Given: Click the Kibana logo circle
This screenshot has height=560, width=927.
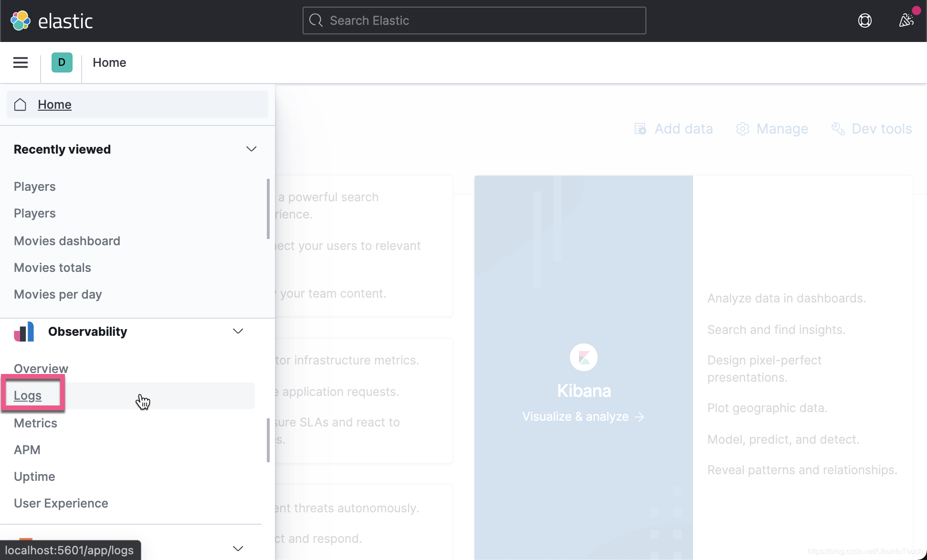Looking at the screenshot, I should (583, 357).
